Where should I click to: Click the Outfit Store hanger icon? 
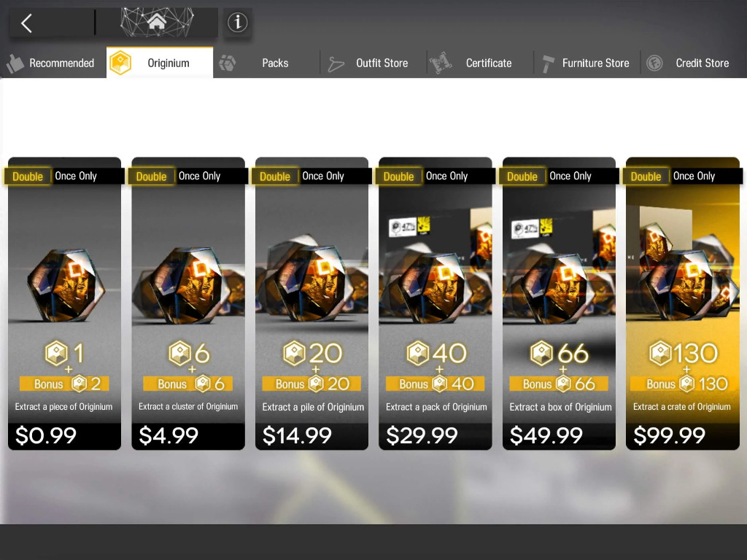[x=336, y=64]
